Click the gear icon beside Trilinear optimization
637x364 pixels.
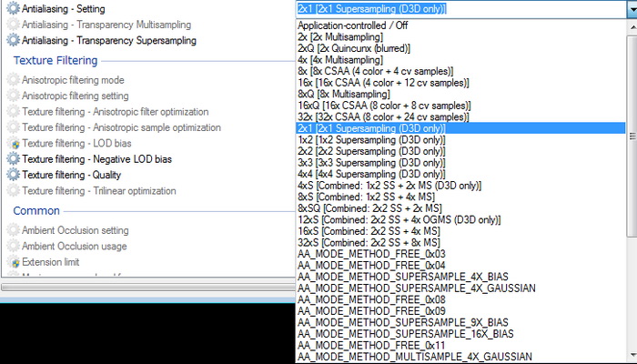[13, 190]
